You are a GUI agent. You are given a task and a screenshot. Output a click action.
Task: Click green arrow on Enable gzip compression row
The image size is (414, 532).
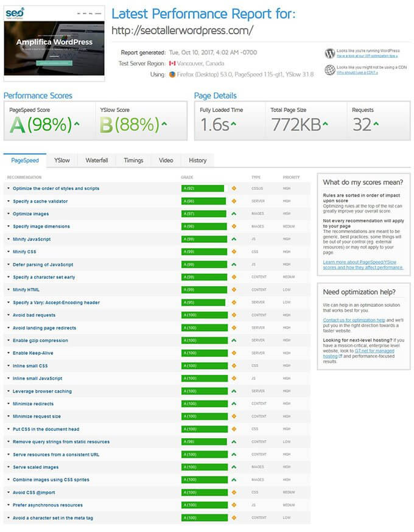pos(234,340)
